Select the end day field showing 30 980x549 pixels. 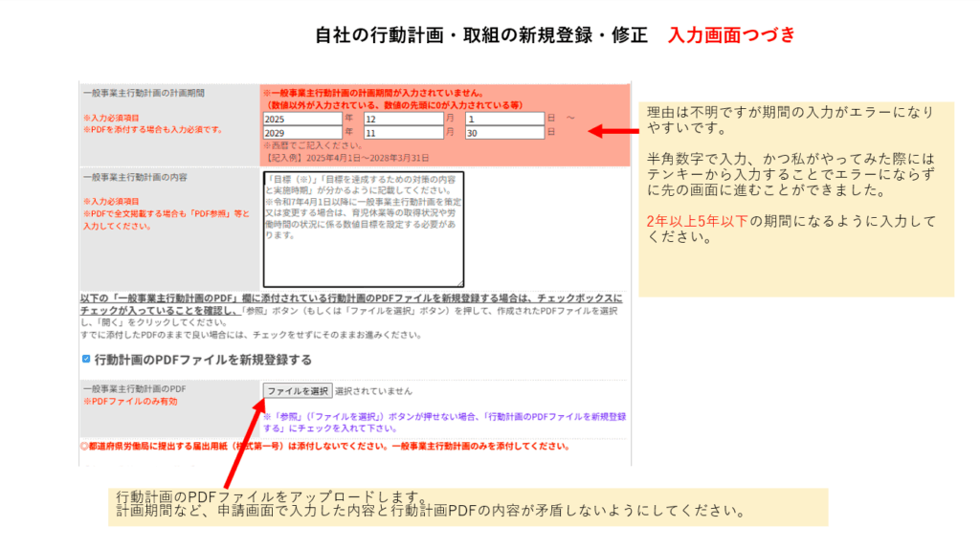[503, 133]
